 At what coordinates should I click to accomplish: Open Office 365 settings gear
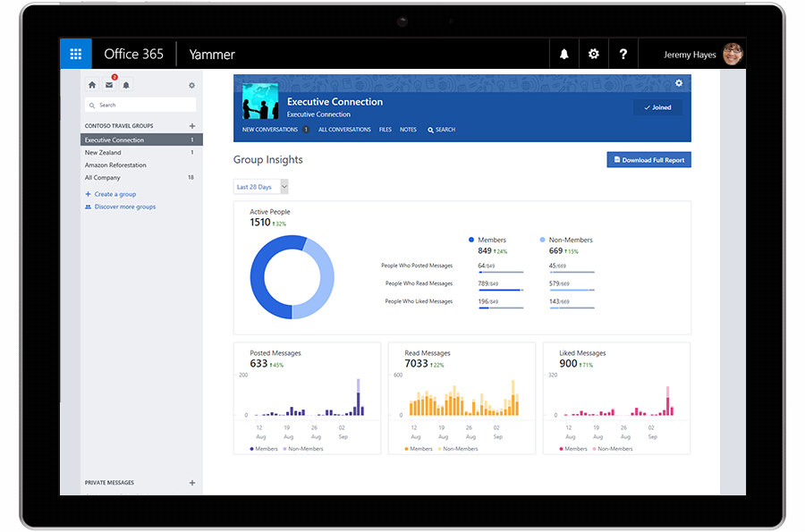[593, 54]
